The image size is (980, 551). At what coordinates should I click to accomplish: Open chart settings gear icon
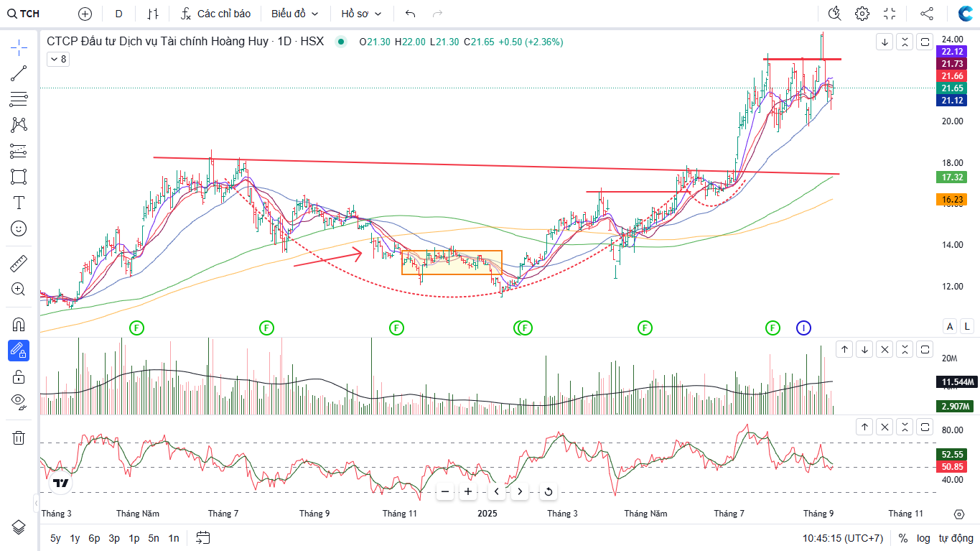(x=862, y=14)
